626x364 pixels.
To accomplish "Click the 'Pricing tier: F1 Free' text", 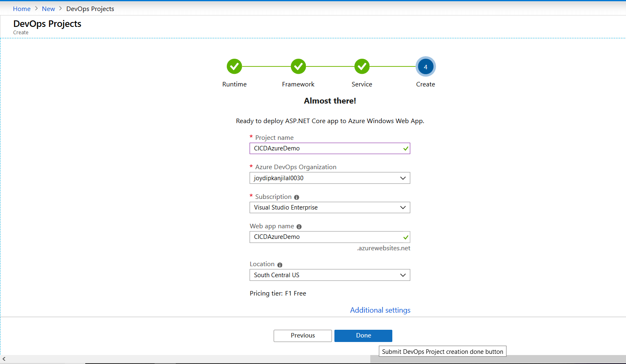I will [278, 293].
